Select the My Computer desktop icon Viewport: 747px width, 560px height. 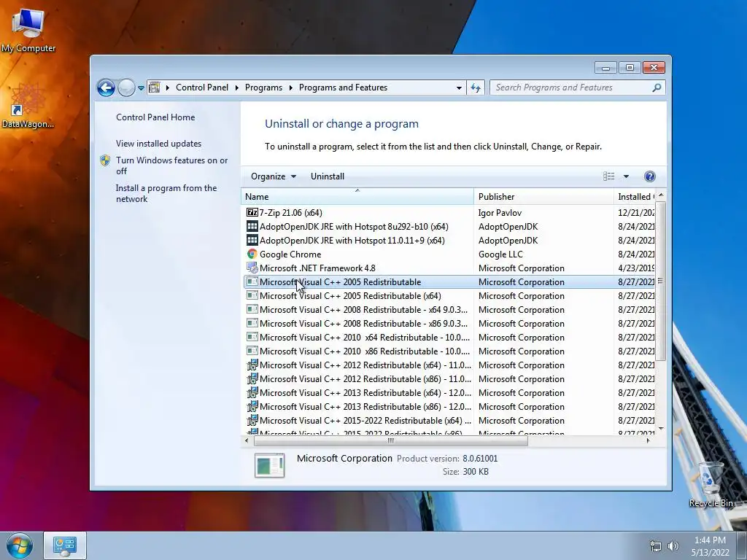click(x=28, y=31)
